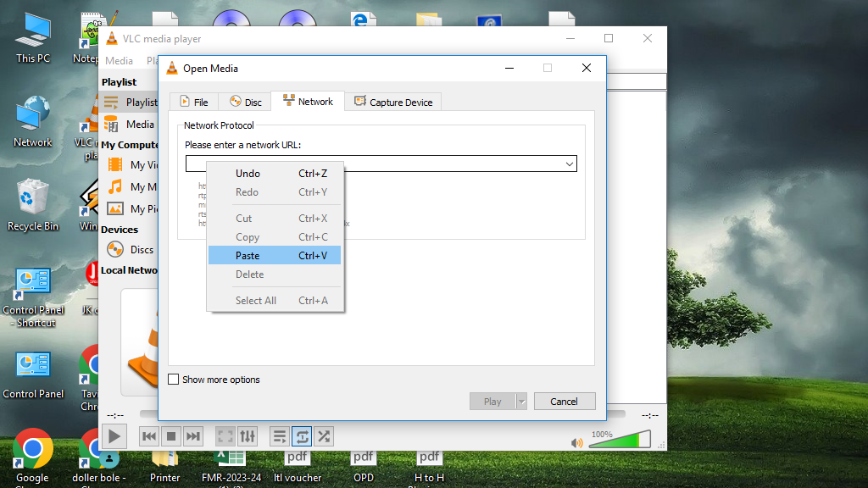Open the Recycle Bin

(x=32, y=205)
